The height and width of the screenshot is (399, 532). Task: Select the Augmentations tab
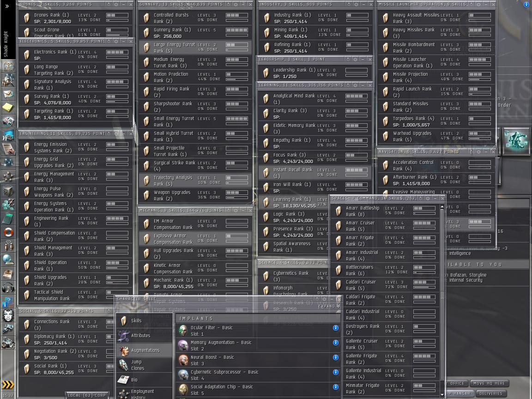pyautogui.click(x=145, y=350)
